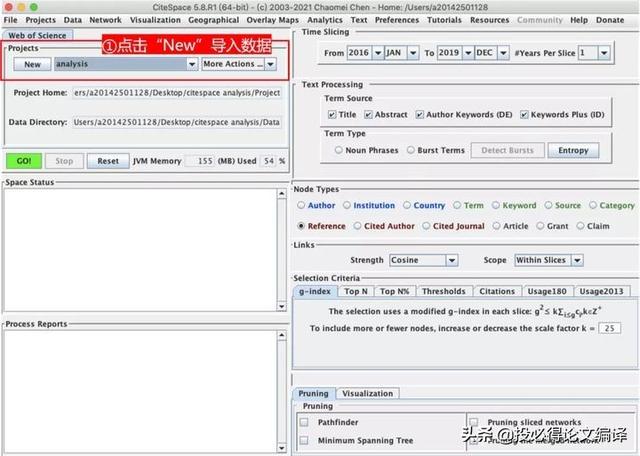Open the Years Per Slice dropdown
640x456 pixels.
tap(604, 53)
